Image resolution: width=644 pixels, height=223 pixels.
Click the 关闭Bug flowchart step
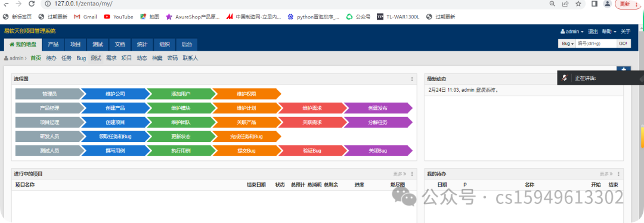[x=378, y=151]
